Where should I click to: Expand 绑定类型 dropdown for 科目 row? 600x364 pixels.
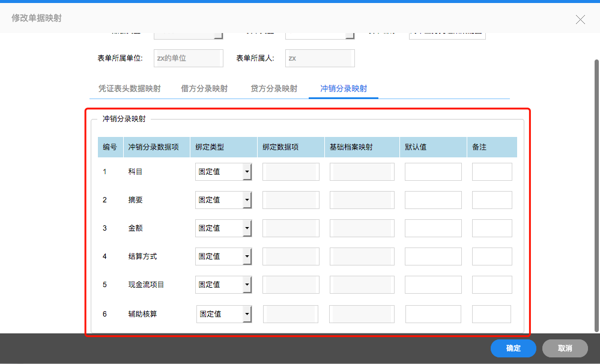tap(247, 172)
